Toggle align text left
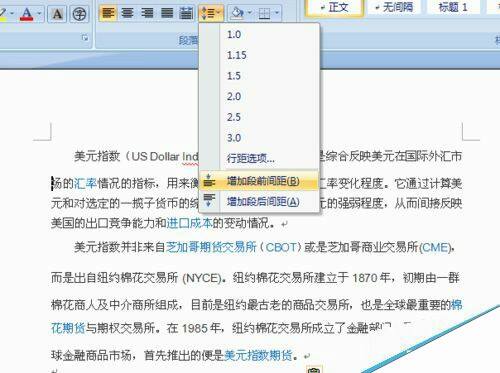Image resolution: width=500 pixels, height=373 pixels. click(x=108, y=13)
